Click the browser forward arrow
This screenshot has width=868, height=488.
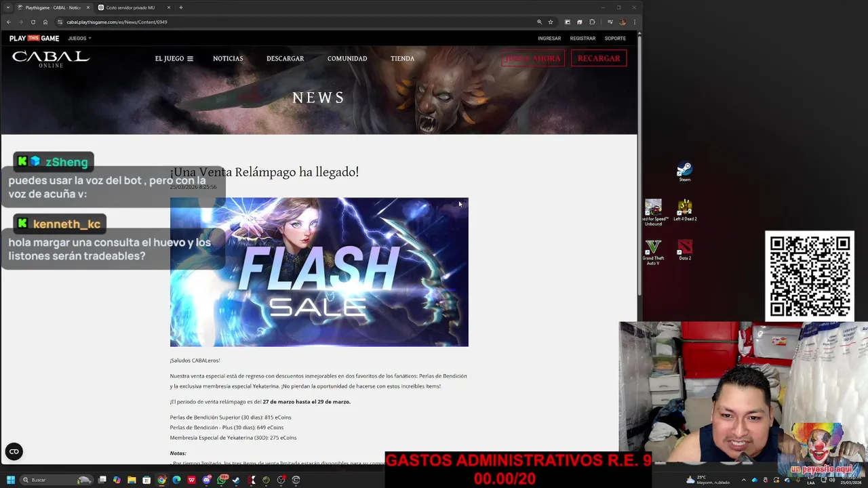[x=21, y=22]
